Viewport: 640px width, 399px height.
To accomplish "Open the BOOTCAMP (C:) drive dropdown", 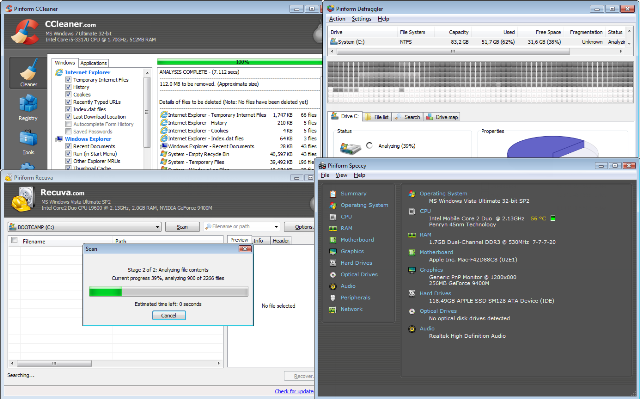I will (x=84, y=227).
